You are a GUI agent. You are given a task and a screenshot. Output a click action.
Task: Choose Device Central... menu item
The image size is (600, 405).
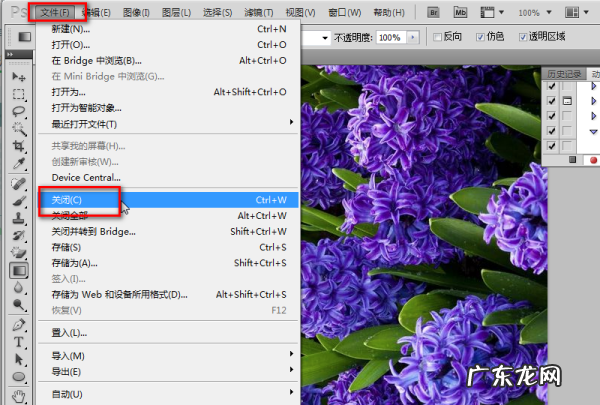(x=168, y=178)
